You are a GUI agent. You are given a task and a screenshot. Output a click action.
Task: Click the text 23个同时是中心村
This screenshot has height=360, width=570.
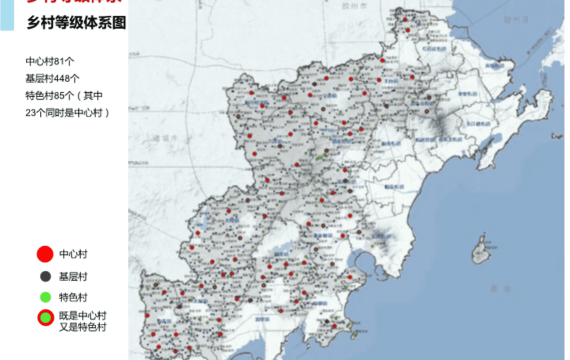point(67,113)
